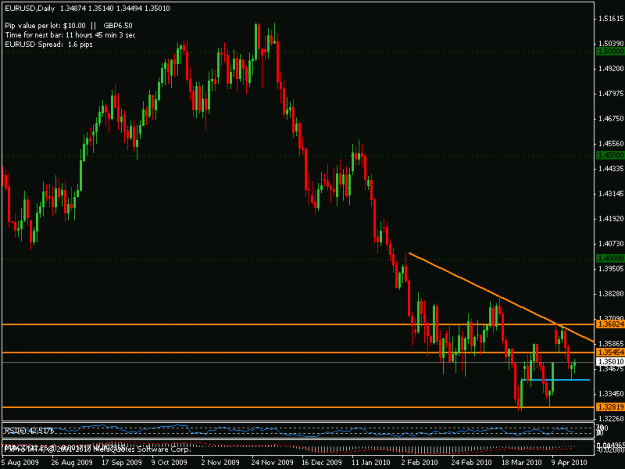Screen dimensions: 625x469
Task: Click the '9 Oct 2009' date label
Action: [169, 462]
